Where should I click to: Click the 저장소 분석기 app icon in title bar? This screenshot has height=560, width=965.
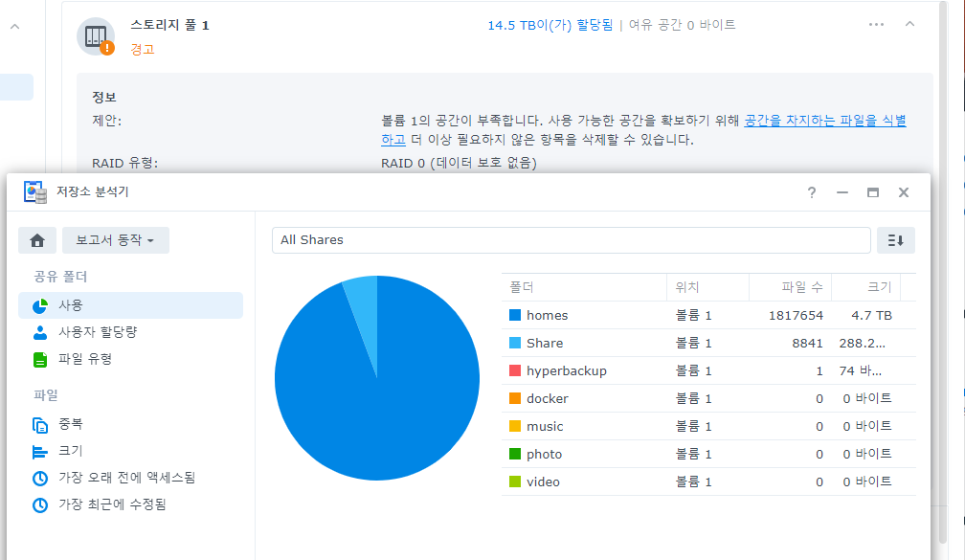pos(35,192)
